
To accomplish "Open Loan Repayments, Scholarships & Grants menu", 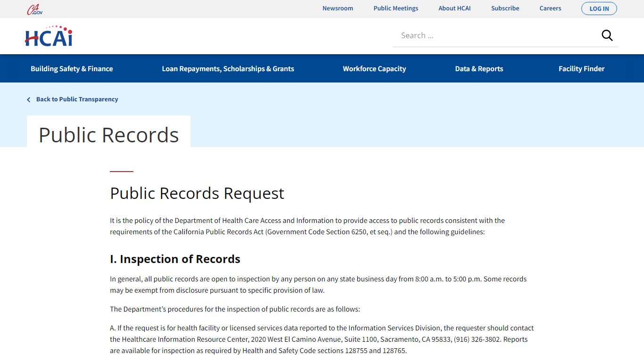I will 228,69.
